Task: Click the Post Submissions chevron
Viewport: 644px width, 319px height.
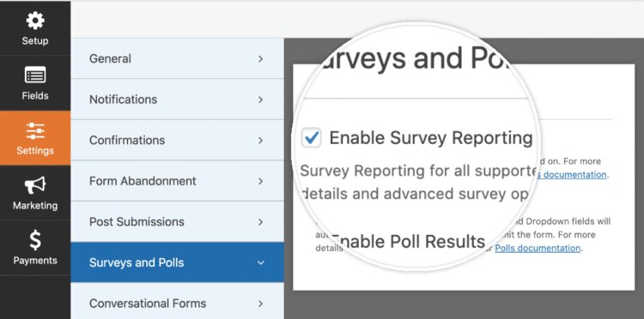Action: 260,222
